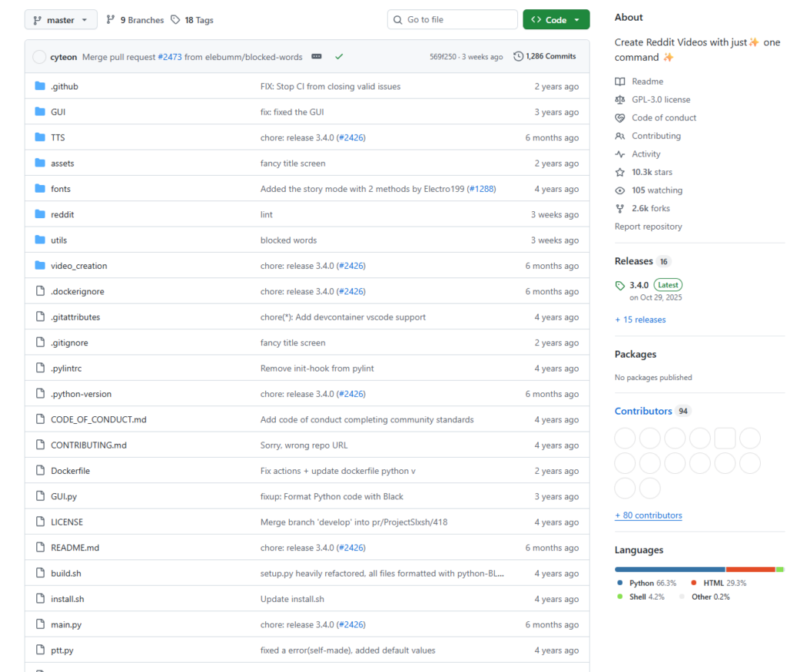Click the stars icon in About
This screenshot has height=672, width=787.
point(620,173)
